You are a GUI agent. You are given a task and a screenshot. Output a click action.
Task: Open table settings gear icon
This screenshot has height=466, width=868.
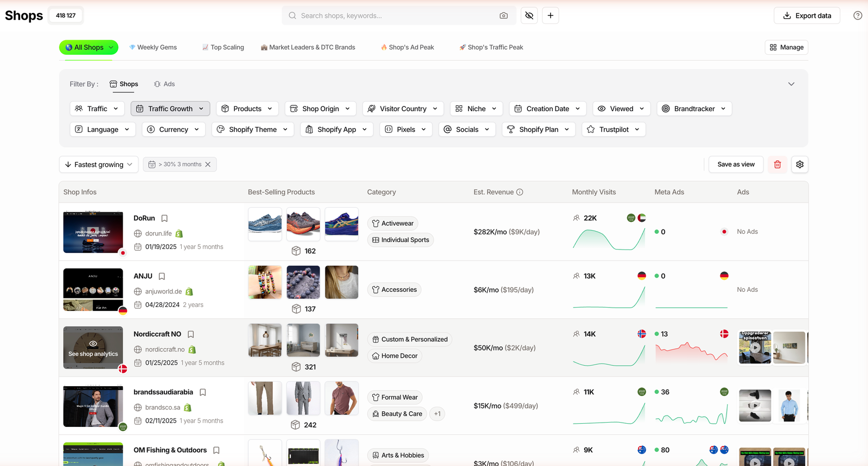coord(800,164)
